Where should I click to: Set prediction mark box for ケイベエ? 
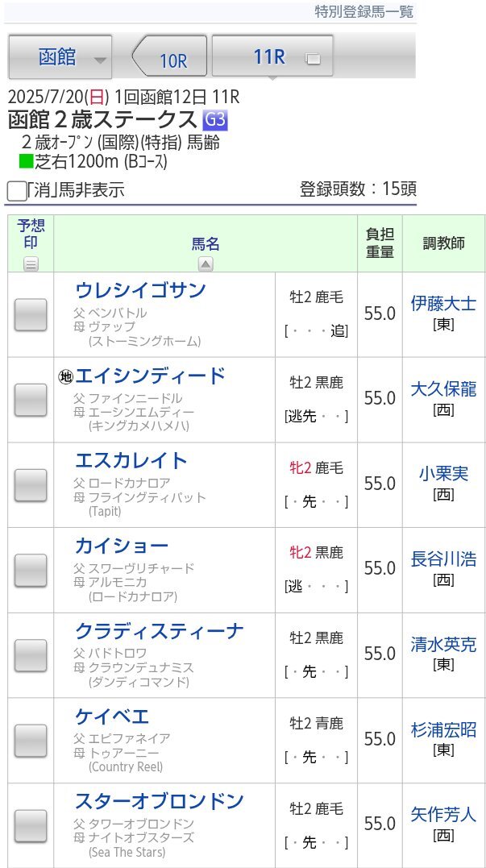tap(31, 741)
